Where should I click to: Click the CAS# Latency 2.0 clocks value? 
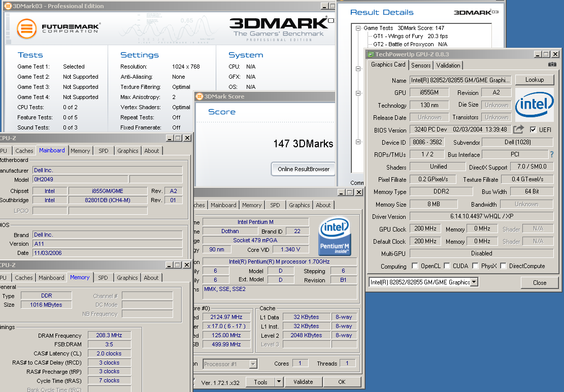click(109, 353)
